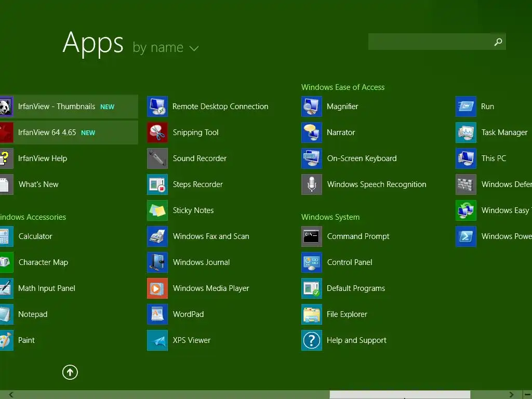This screenshot has height=399, width=532.
Task: Select the Windows Ease of Access group header
Action: point(343,87)
